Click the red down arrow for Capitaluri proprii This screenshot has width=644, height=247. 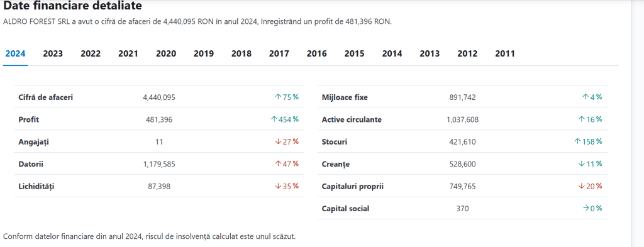(x=582, y=186)
